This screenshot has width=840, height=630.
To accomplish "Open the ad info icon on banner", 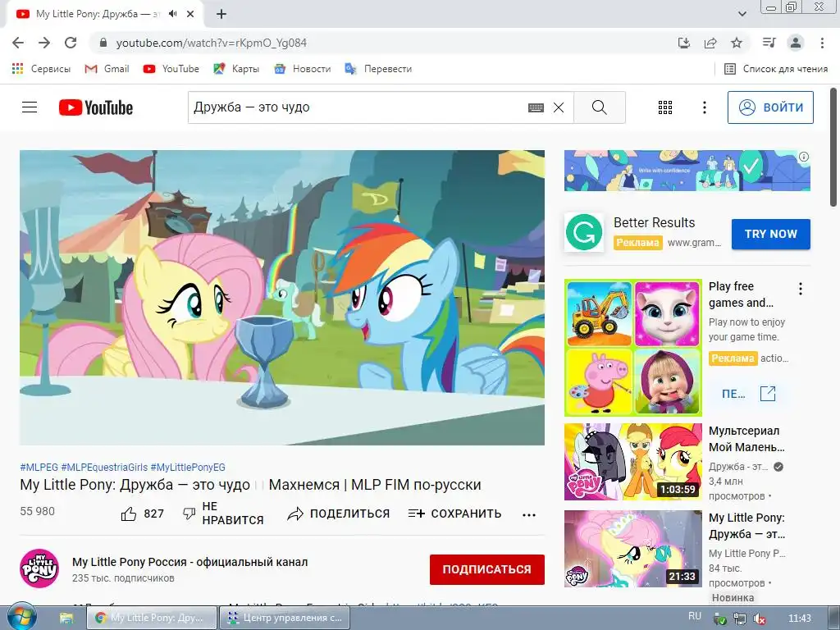I will (x=804, y=157).
